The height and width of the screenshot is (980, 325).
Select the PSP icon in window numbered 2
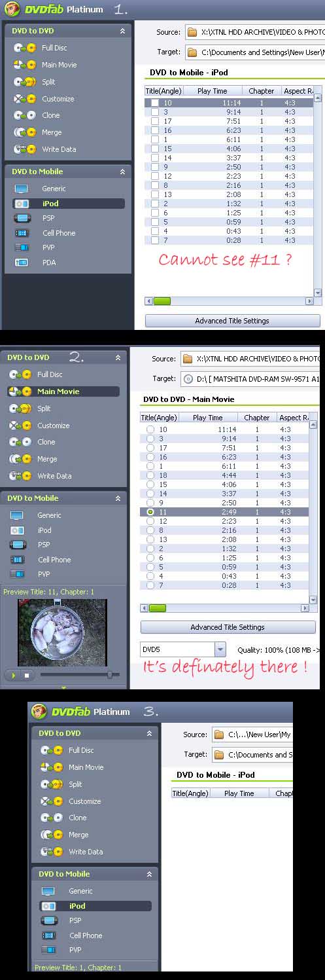point(18,545)
